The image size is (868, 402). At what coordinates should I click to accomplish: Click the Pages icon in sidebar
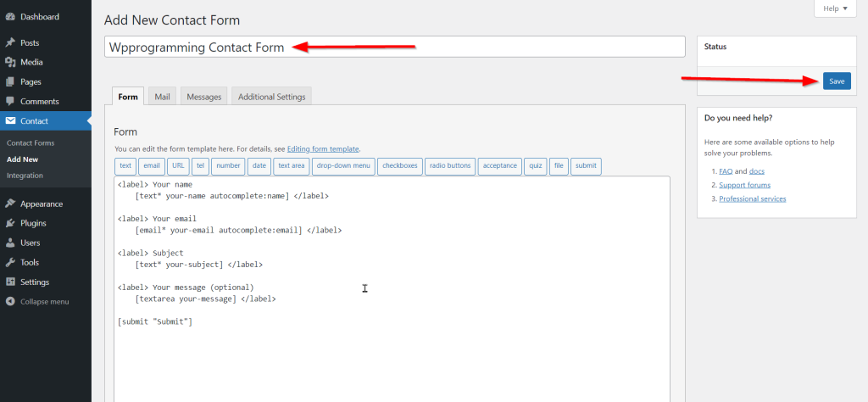point(10,81)
